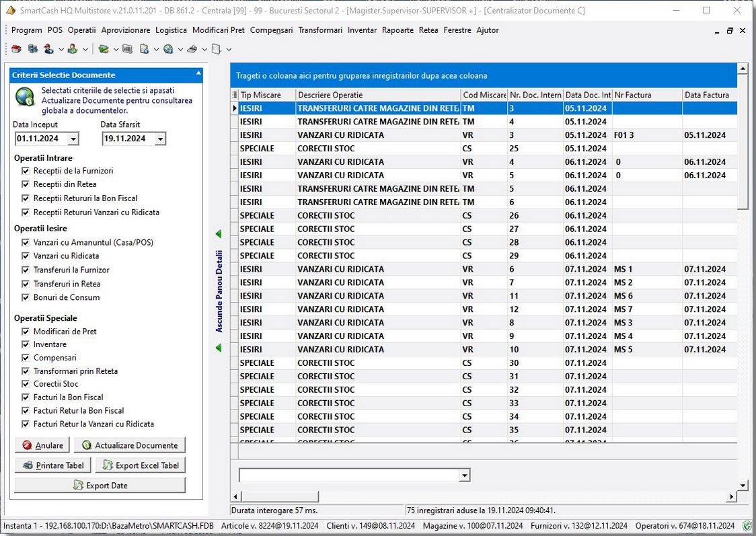The image size is (756, 536).
Task: Click the Export Date button
Action: 100,486
